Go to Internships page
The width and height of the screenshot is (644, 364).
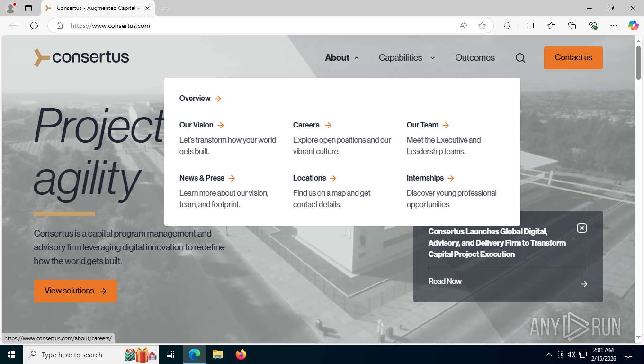pos(425,178)
